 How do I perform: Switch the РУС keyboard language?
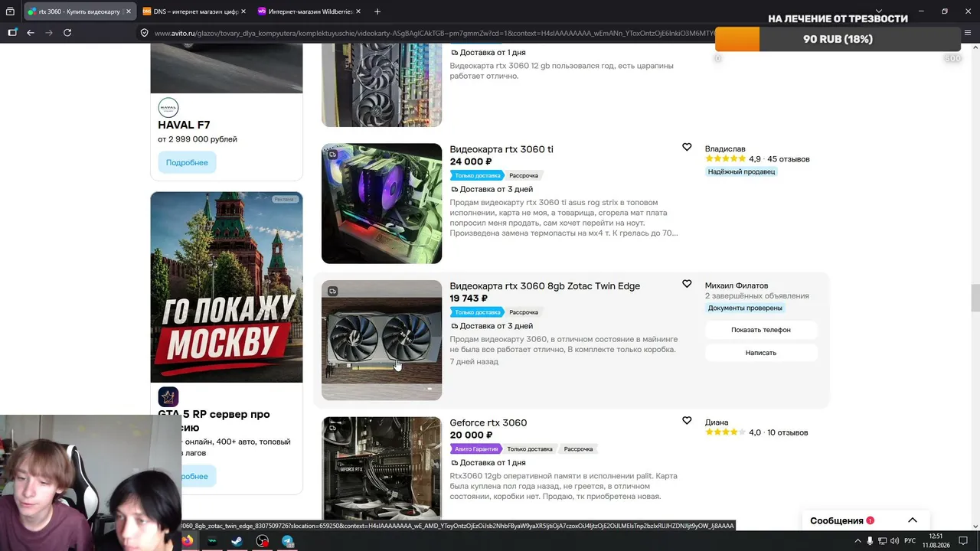(910, 541)
